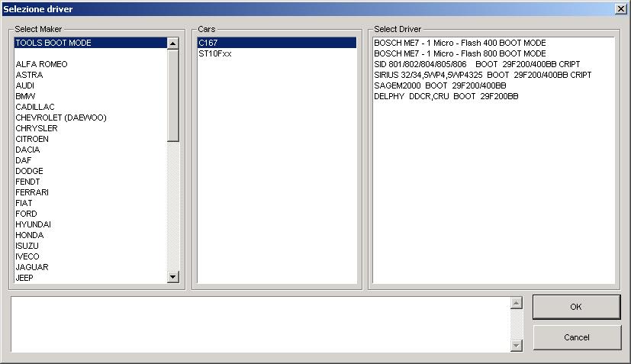
Task: Choose BOSCH ME7 Flash 400 BOOT MODE driver
Action: point(494,43)
